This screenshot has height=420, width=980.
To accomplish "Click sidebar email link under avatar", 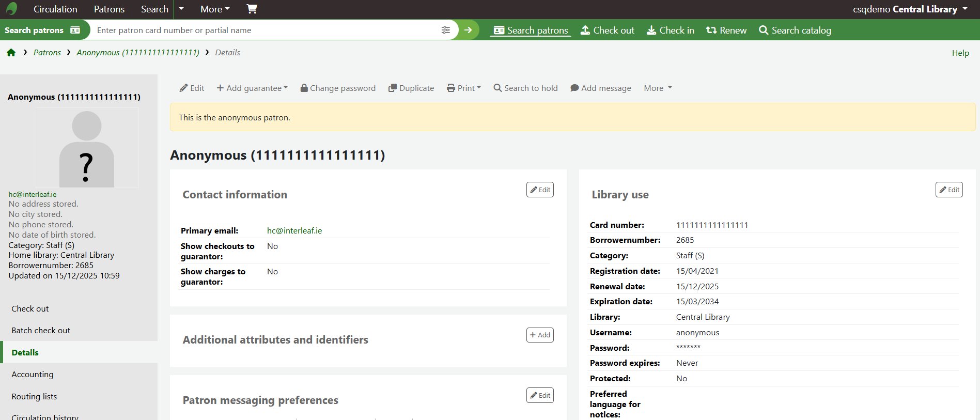I will [33, 194].
